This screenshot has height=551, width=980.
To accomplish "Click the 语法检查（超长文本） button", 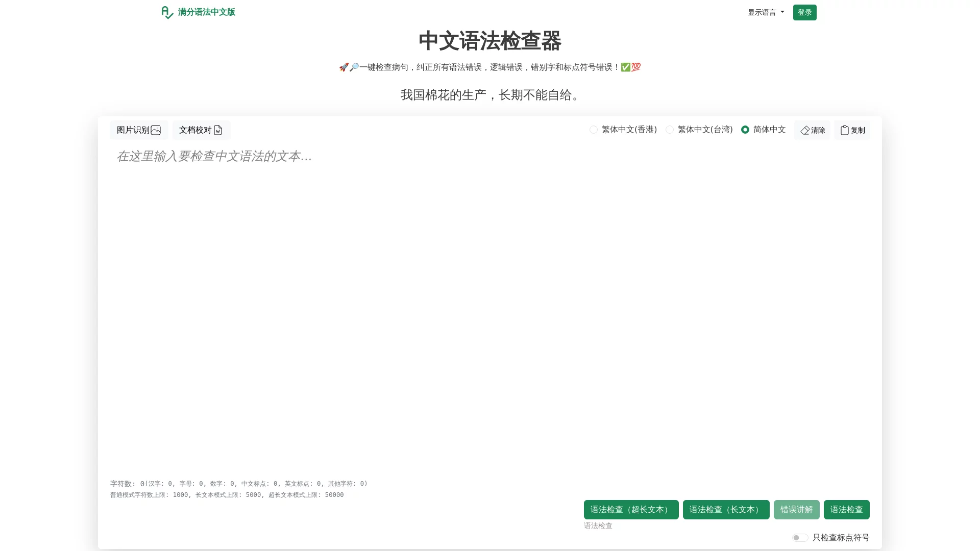I will click(x=631, y=509).
